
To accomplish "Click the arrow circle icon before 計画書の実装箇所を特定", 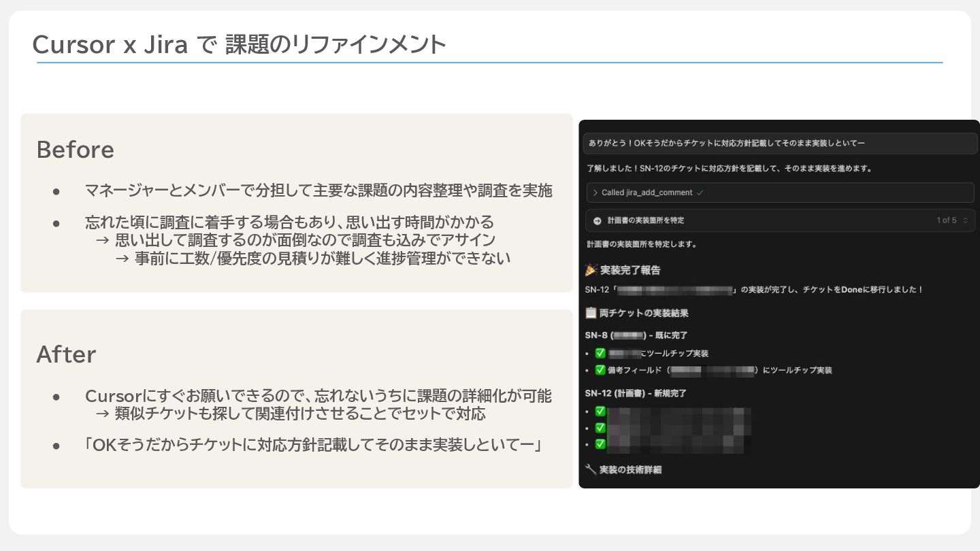I will click(x=598, y=220).
